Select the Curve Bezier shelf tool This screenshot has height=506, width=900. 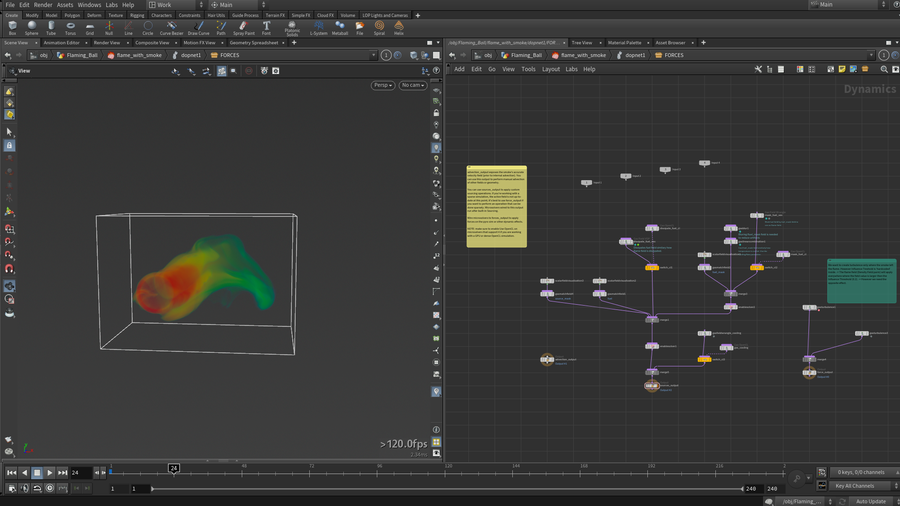point(171,28)
